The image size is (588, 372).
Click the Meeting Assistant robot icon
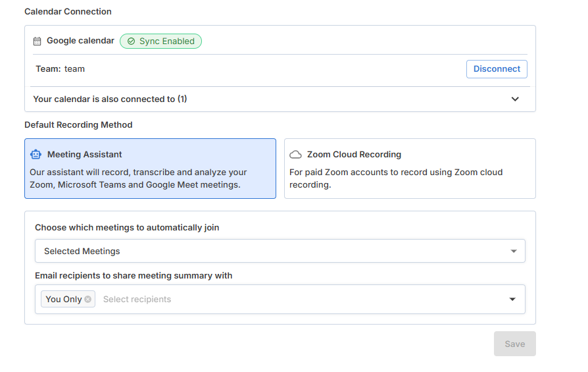tap(36, 155)
